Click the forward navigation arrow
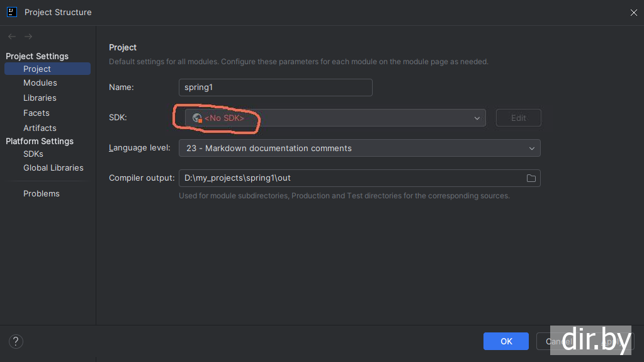The width and height of the screenshot is (644, 362). (x=28, y=37)
